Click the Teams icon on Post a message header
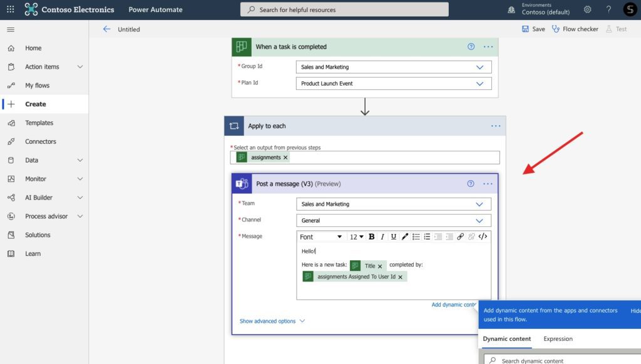This screenshot has height=364, width=641. coord(242,184)
